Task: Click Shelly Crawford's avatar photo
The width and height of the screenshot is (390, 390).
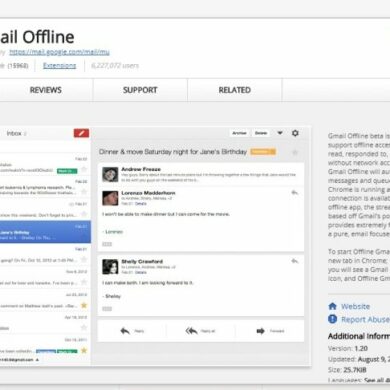Action: pyautogui.click(x=110, y=266)
